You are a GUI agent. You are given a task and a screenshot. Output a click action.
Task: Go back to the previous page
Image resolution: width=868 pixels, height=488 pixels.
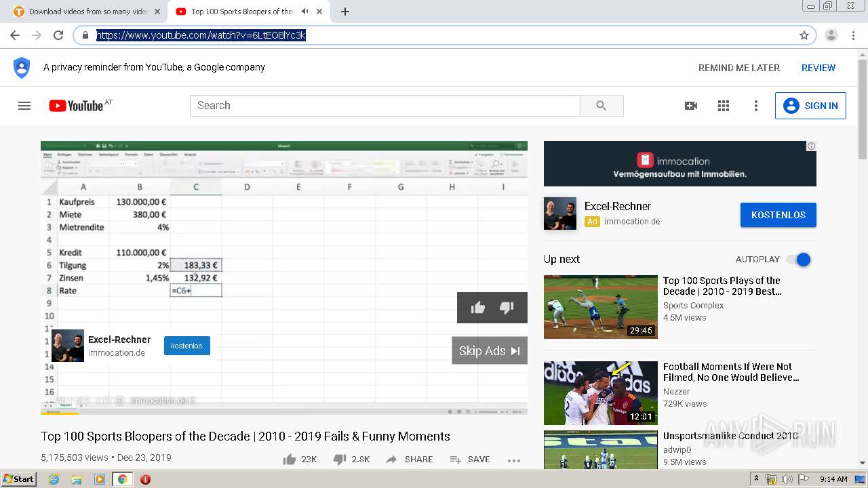(15, 35)
